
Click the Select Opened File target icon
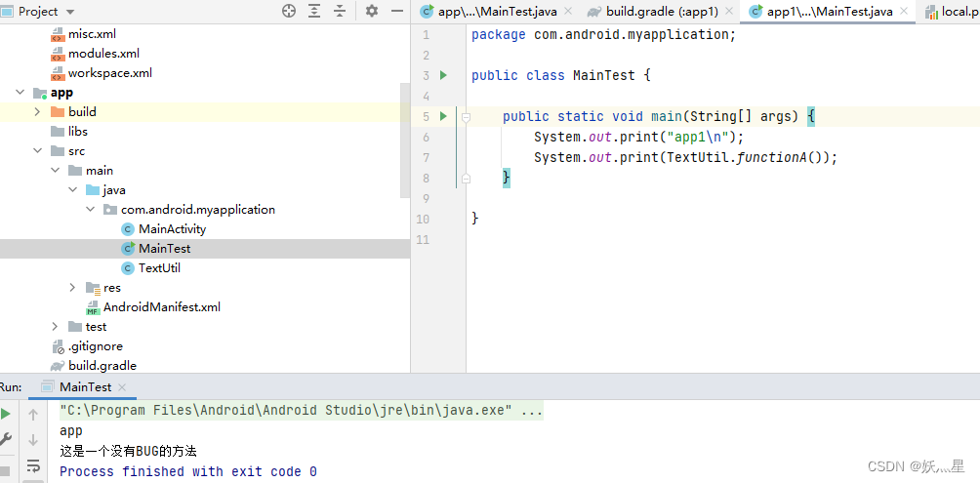[x=289, y=11]
